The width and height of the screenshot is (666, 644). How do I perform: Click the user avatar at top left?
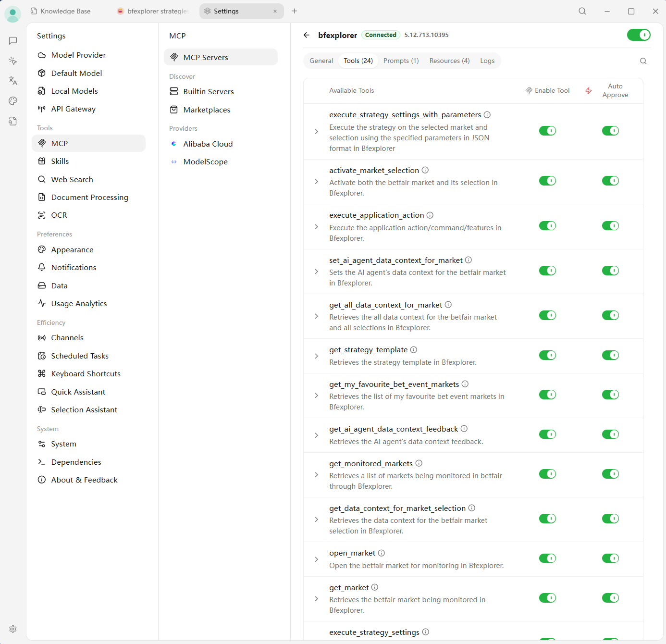(x=12, y=14)
